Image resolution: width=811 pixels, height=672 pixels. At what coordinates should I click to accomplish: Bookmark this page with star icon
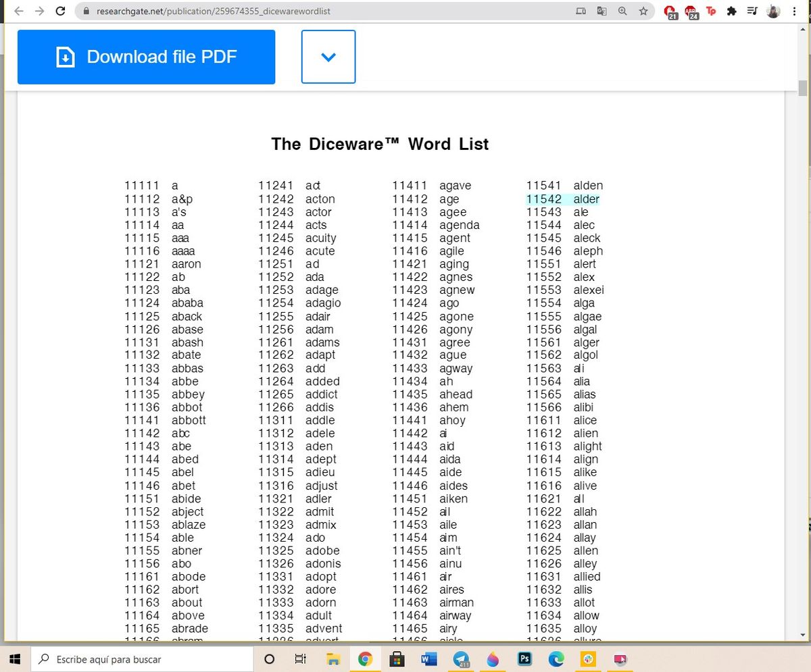pos(643,11)
